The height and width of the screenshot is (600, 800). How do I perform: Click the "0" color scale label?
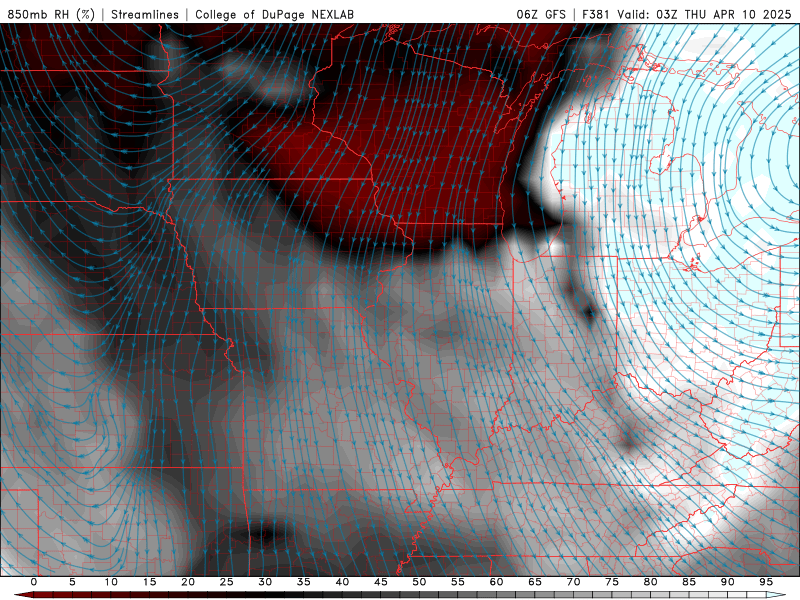[x=34, y=582]
